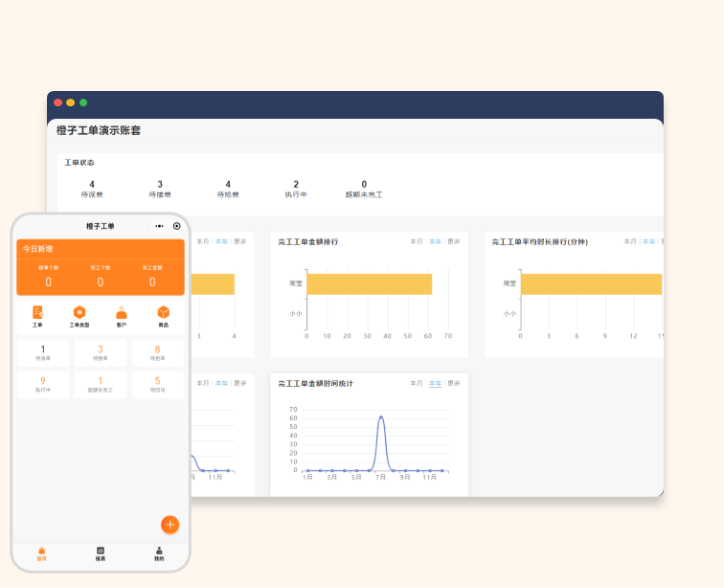
Task: Open the 工单类型 hexagon icon
Action: (79, 316)
